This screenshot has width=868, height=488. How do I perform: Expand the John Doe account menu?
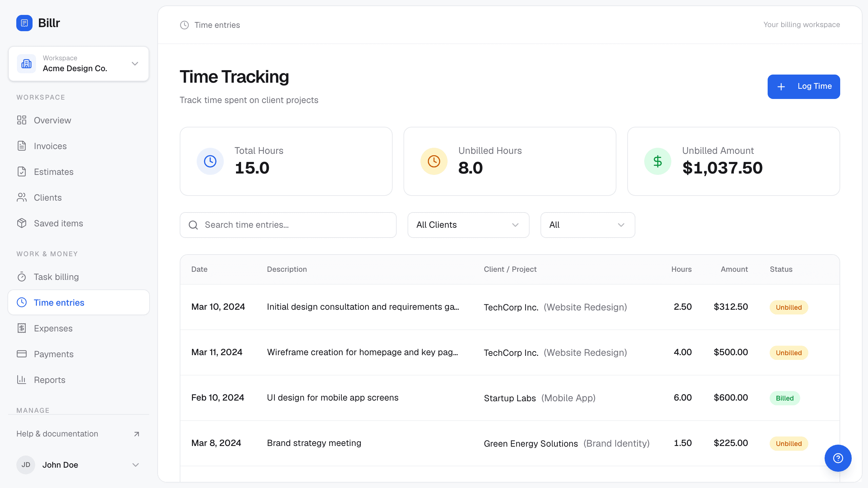pyautogui.click(x=79, y=465)
